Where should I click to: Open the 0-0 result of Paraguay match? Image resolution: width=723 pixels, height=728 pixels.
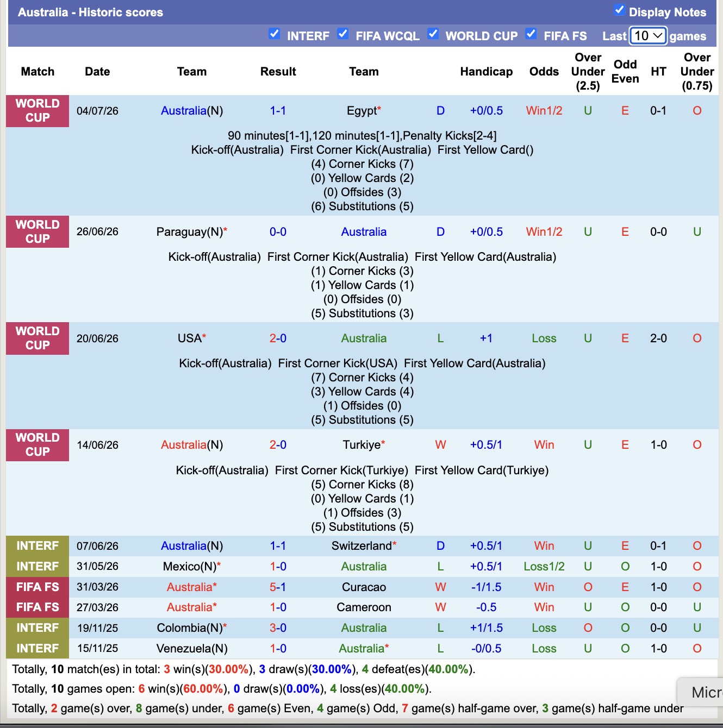tap(278, 232)
